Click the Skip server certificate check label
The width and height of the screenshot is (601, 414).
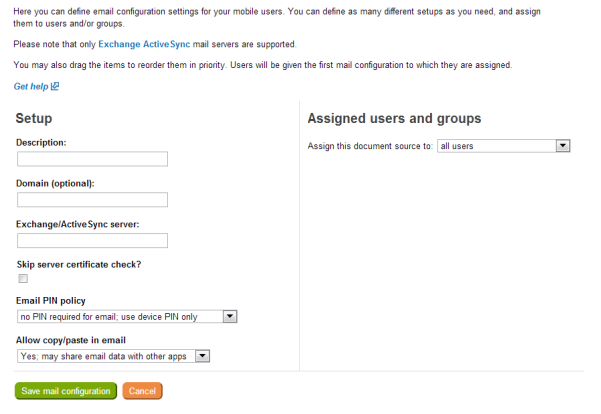79,264
